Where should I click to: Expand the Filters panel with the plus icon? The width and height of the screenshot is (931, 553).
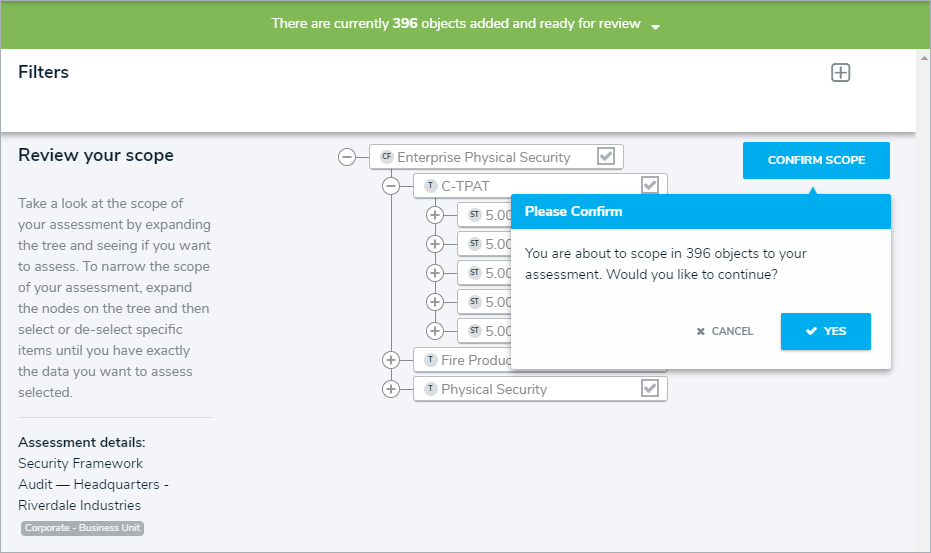pos(840,72)
